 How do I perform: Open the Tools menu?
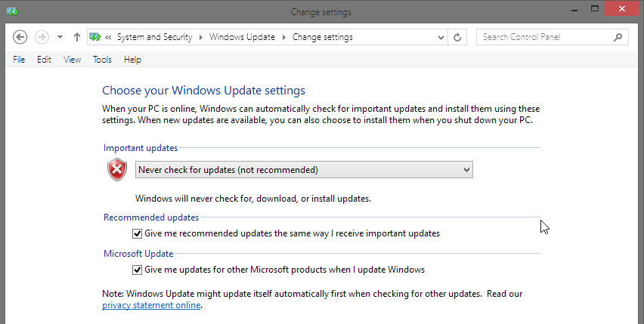pyautogui.click(x=102, y=60)
